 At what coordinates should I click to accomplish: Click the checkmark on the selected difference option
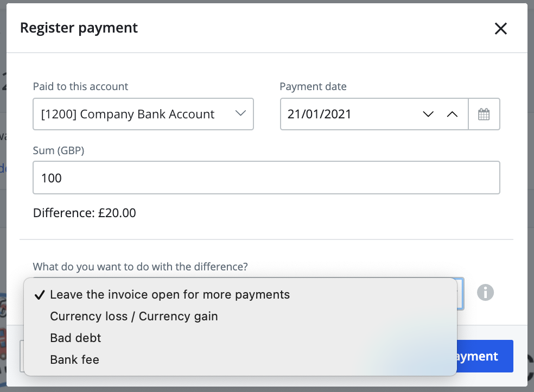(39, 294)
